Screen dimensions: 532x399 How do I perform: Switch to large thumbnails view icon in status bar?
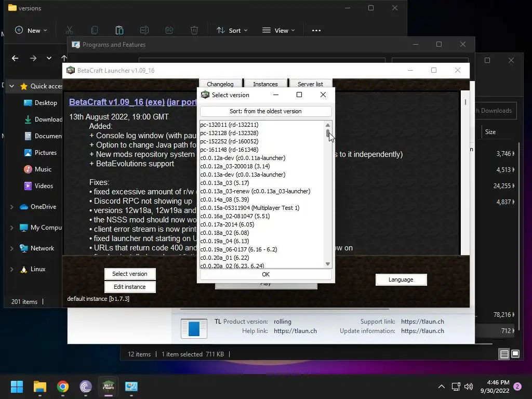pos(515,354)
